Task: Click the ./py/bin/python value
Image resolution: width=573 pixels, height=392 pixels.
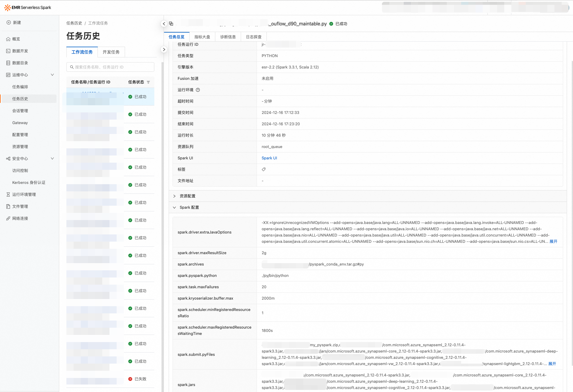Action: pyautogui.click(x=275, y=276)
